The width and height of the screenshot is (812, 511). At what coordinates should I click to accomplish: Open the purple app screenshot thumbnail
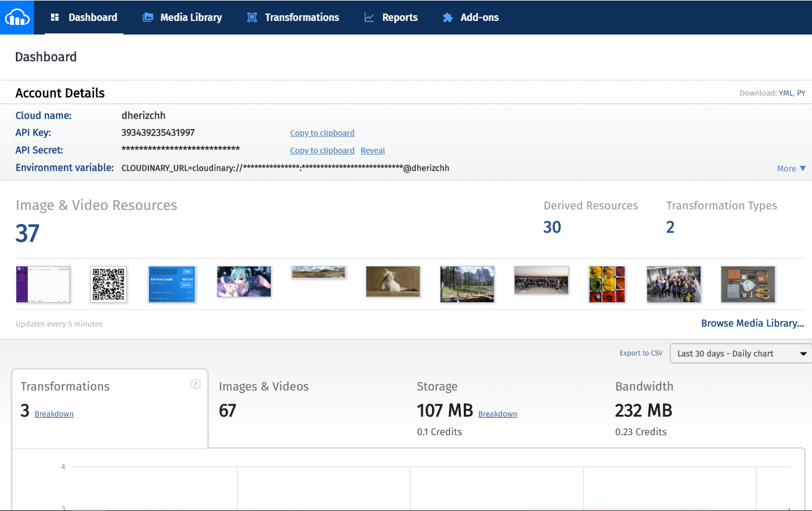tap(43, 284)
